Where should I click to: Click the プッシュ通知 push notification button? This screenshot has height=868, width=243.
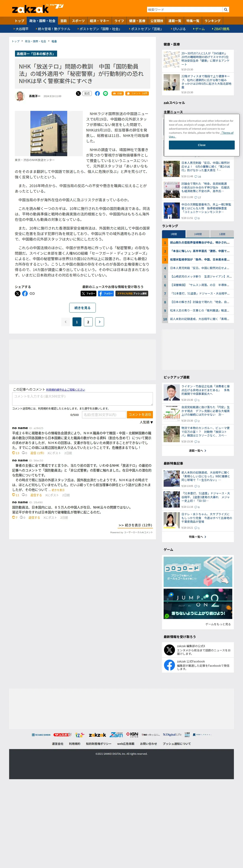click(132, 294)
